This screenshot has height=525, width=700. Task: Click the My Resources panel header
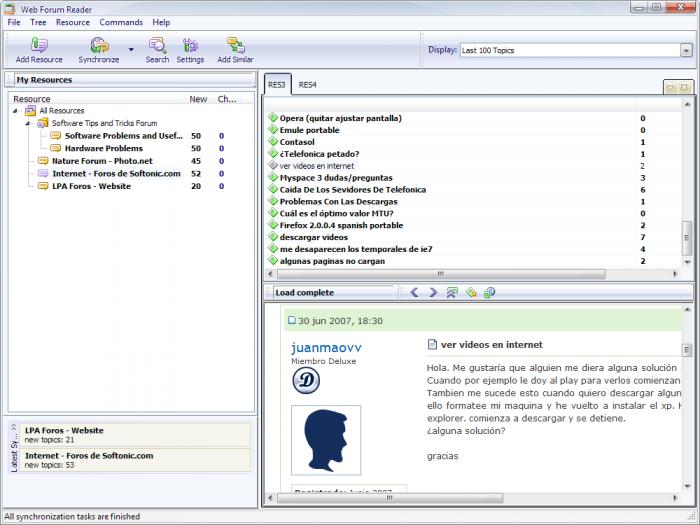[x=130, y=80]
